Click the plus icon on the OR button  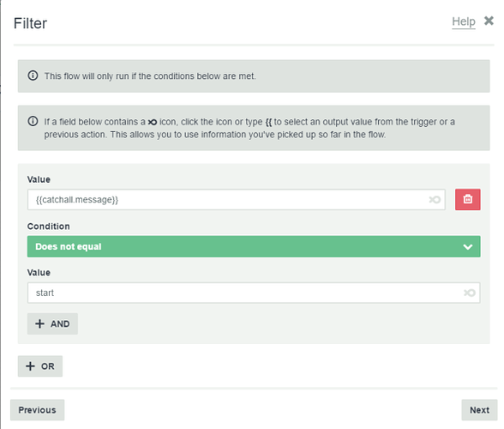click(x=30, y=366)
